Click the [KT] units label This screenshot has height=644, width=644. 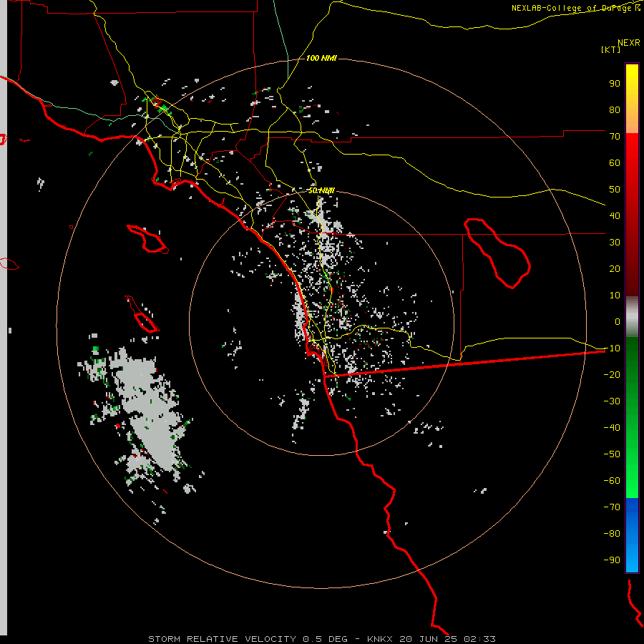pyautogui.click(x=611, y=49)
